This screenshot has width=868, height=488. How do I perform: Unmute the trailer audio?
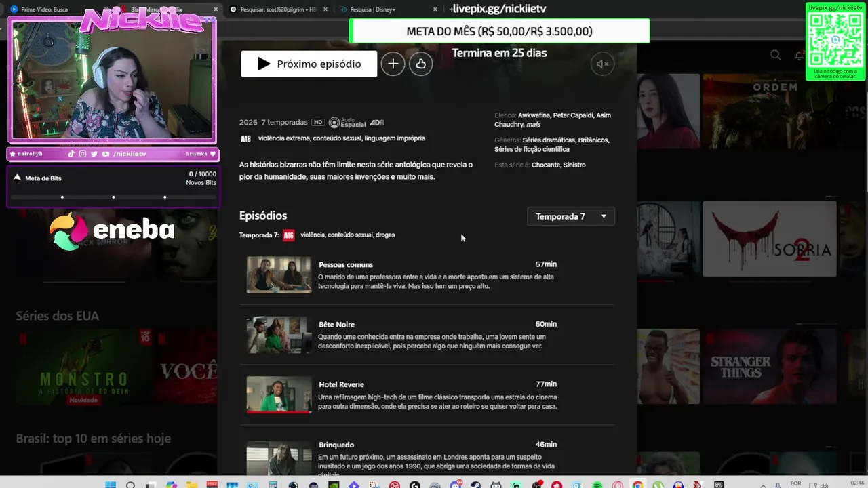602,64
